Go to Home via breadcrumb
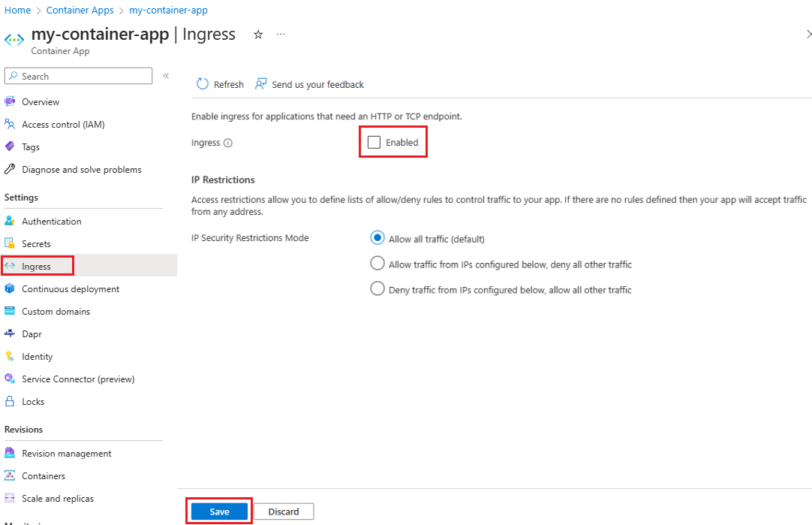812x525 pixels. click(17, 10)
